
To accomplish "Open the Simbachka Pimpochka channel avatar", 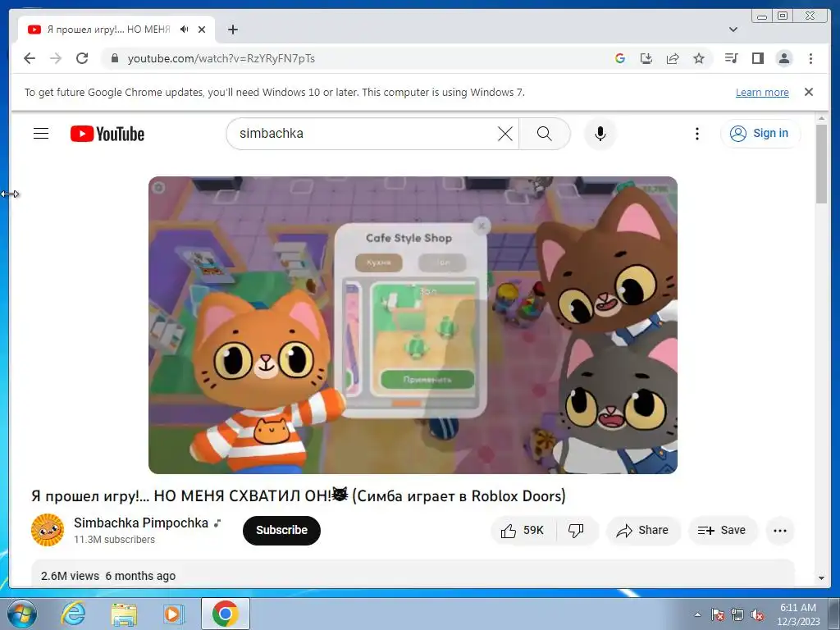I will tap(48, 530).
